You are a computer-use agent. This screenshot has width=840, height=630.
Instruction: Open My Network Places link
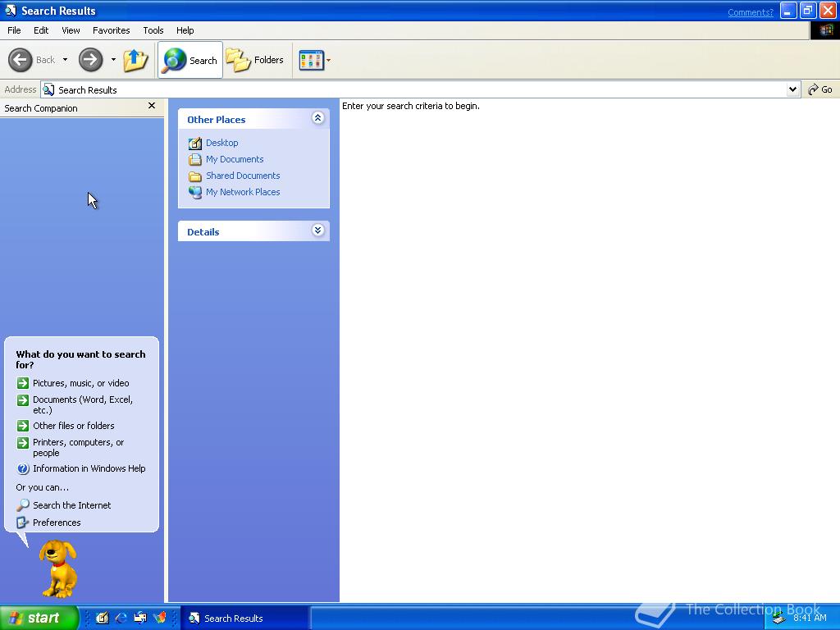243,192
